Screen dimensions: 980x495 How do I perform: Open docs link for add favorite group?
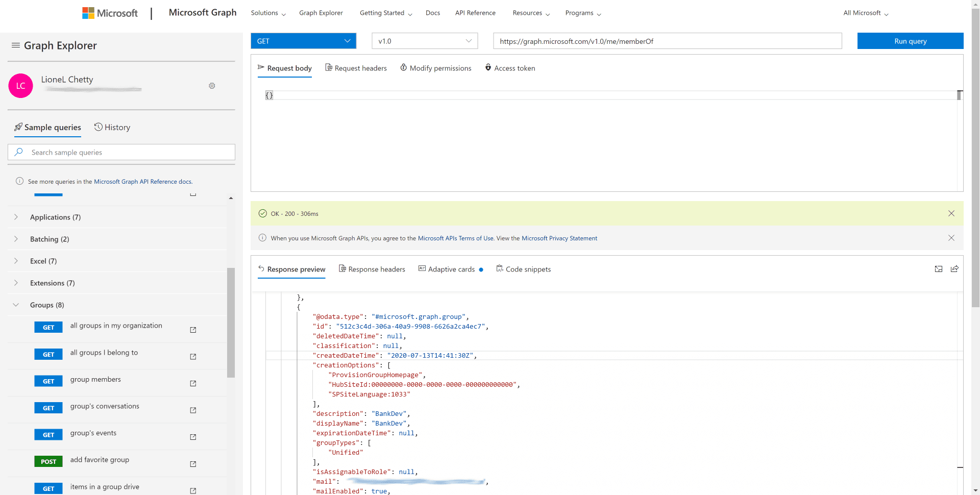(x=193, y=464)
